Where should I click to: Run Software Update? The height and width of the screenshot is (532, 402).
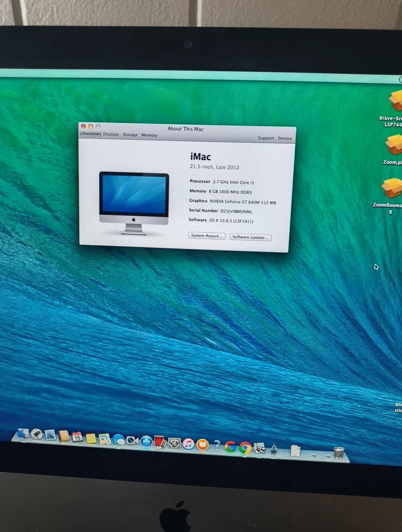tap(250, 237)
